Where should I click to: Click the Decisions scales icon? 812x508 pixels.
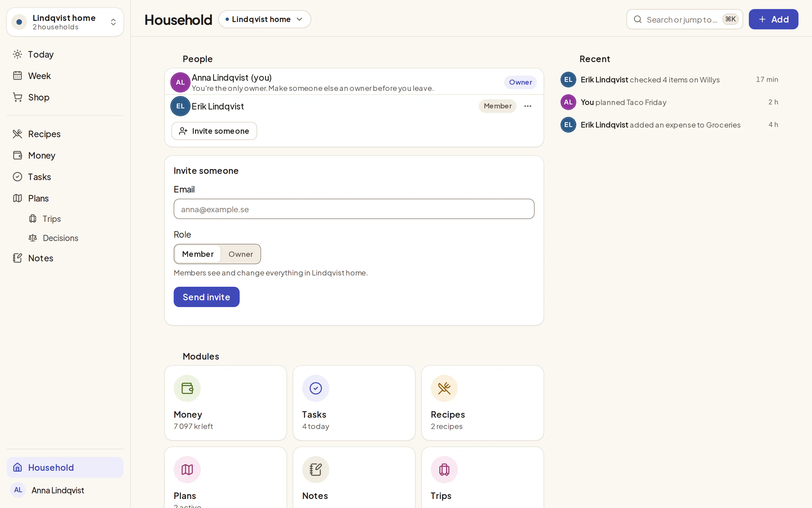[32, 238]
